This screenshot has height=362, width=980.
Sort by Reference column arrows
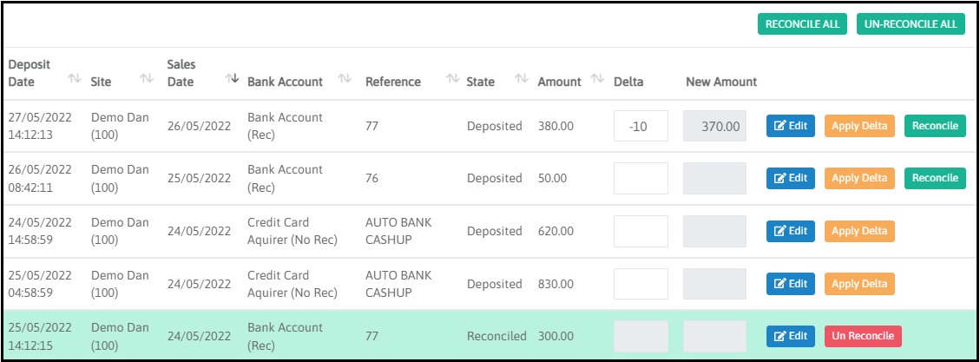(x=452, y=79)
